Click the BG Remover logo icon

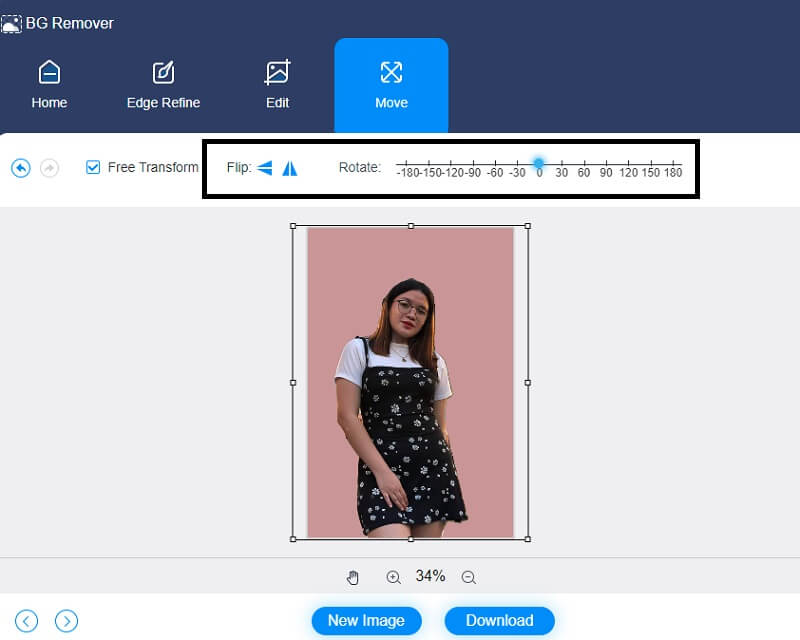(14, 22)
